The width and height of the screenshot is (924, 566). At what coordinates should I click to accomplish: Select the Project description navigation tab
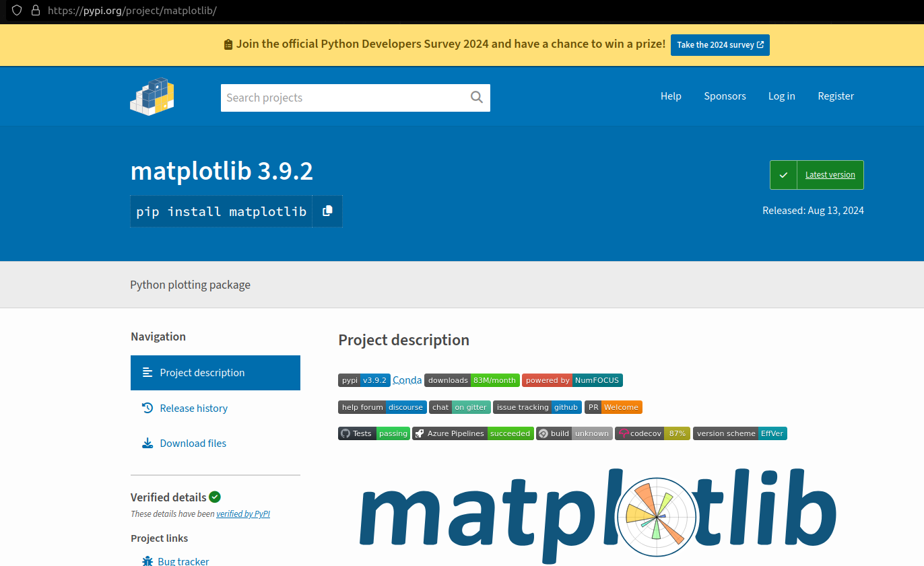coord(201,372)
